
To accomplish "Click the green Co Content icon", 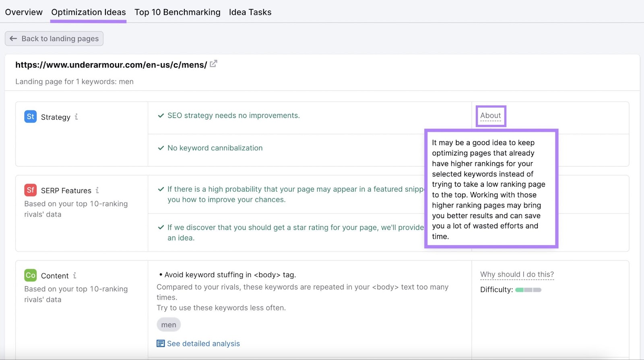I will pos(31,275).
